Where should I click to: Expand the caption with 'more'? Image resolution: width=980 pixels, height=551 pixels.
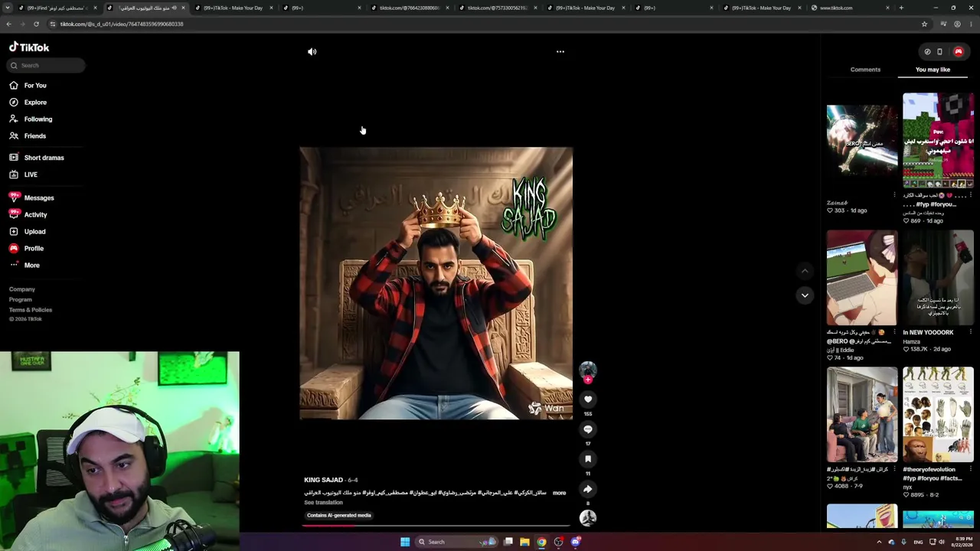pos(559,493)
